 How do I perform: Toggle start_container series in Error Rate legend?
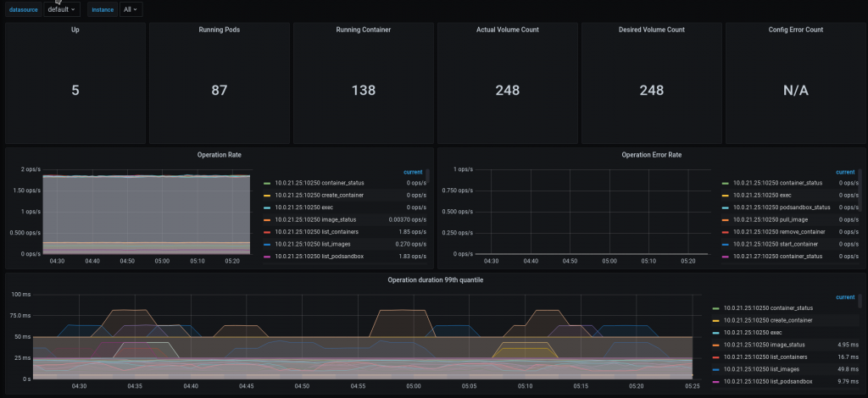coord(776,244)
